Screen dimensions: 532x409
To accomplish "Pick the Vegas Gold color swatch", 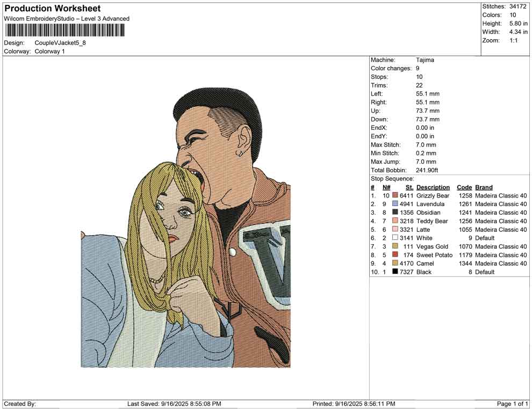I will 395,246.
